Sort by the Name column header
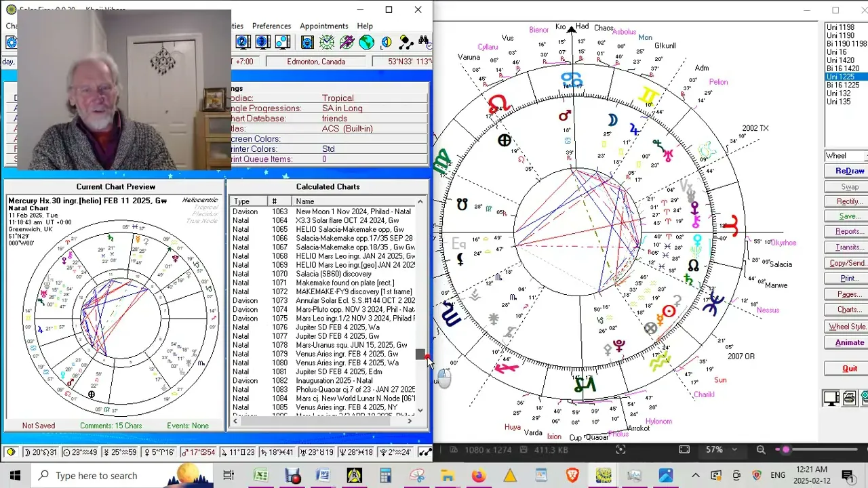This screenshot has width=868, height=488. [354, 201]
